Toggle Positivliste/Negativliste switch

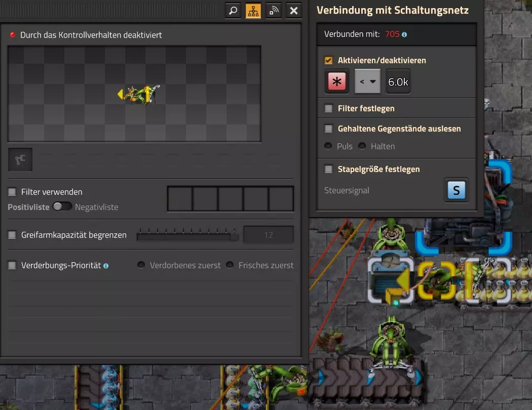[x=62, y=207]
